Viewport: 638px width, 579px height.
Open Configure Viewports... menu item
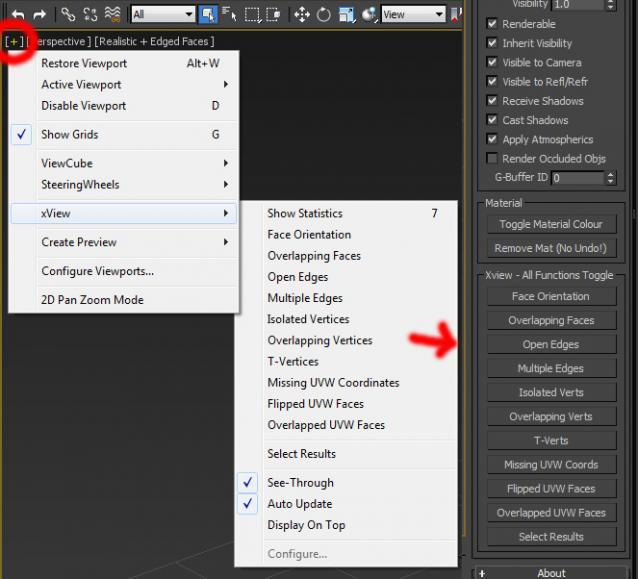pyautogui.click(x=124, y=271)
